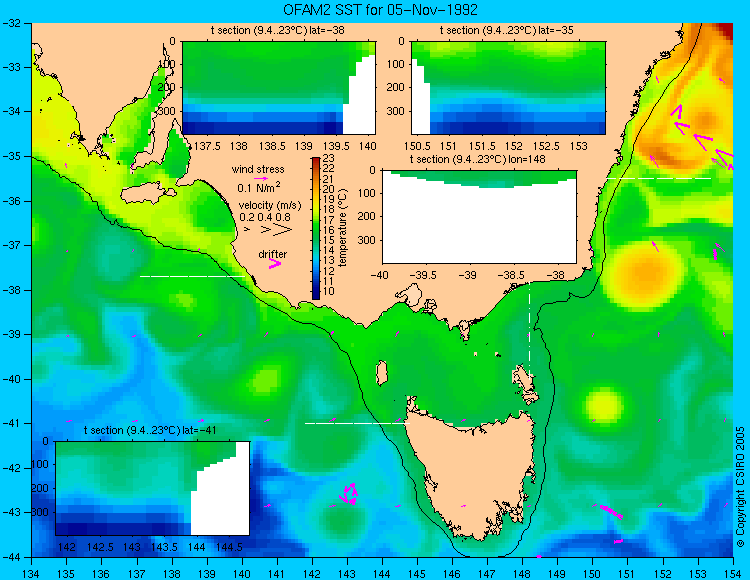Click the '134' longitude axis label
The image size is (750, 580).
click(x=31, y=573)
